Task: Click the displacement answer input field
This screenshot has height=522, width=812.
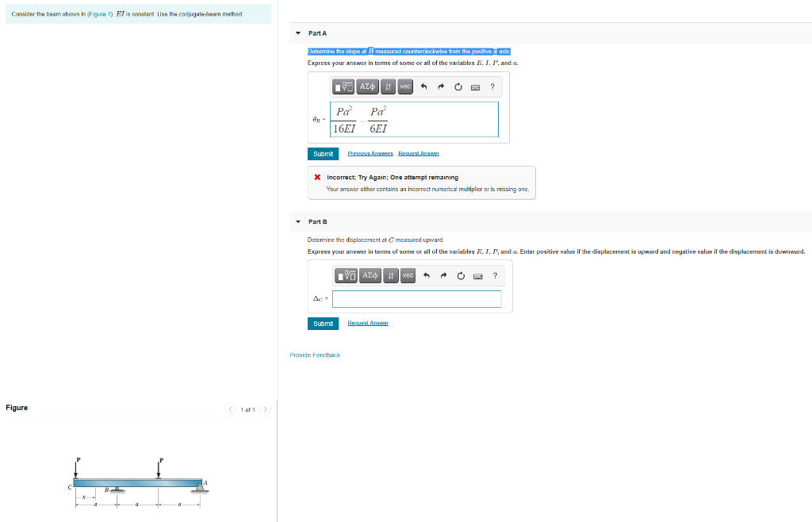Action: tap(416, 298)
